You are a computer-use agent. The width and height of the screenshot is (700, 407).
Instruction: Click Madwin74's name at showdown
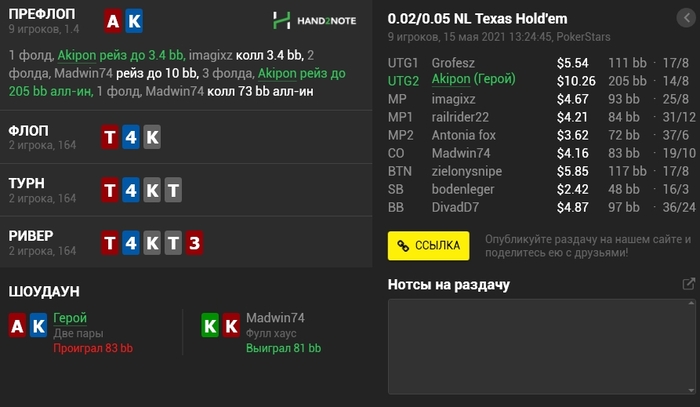(x=275, y=318)
